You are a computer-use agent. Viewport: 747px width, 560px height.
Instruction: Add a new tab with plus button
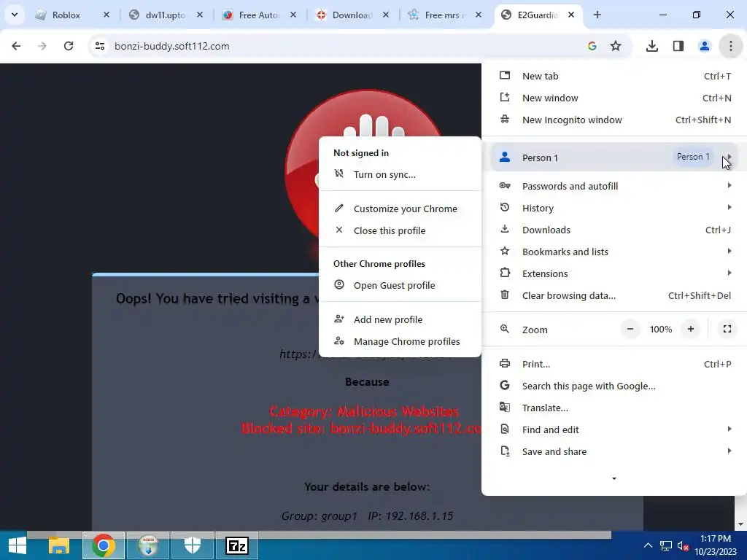tap(597, 15)
